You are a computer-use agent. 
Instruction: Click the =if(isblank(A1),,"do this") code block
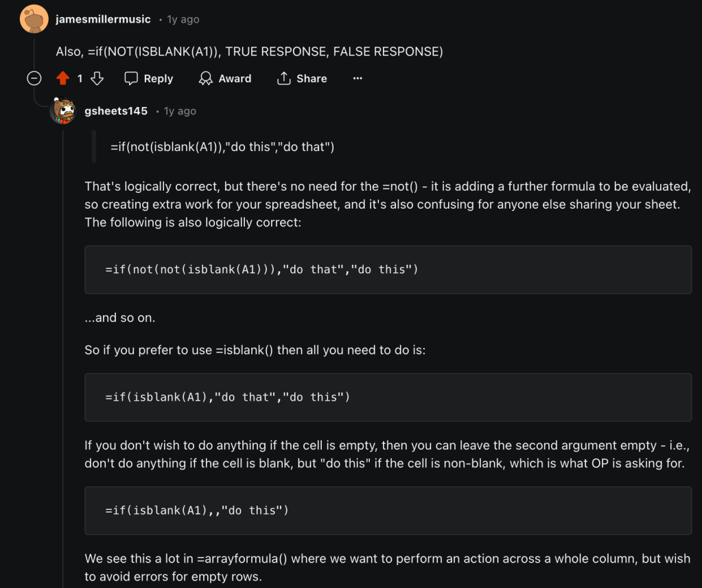[x=388, y=510]
